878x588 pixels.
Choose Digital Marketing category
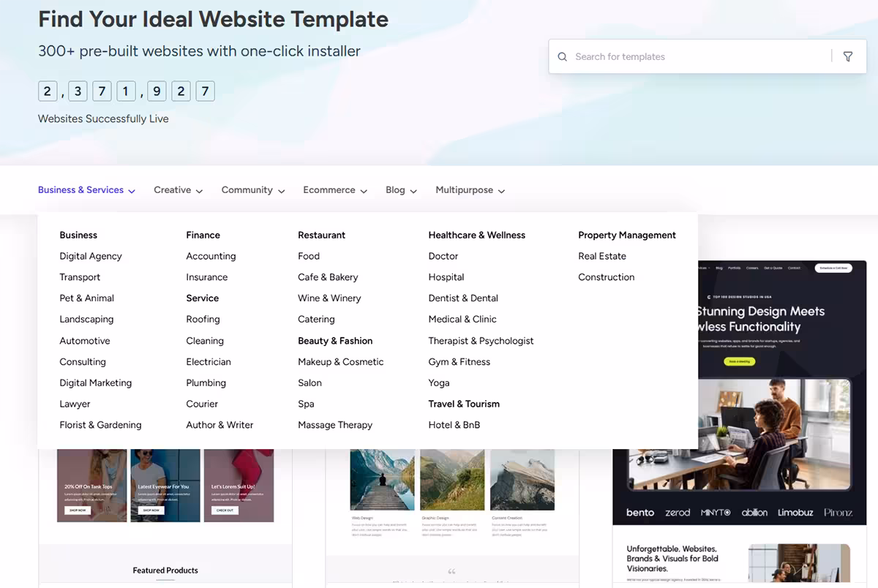96,383
